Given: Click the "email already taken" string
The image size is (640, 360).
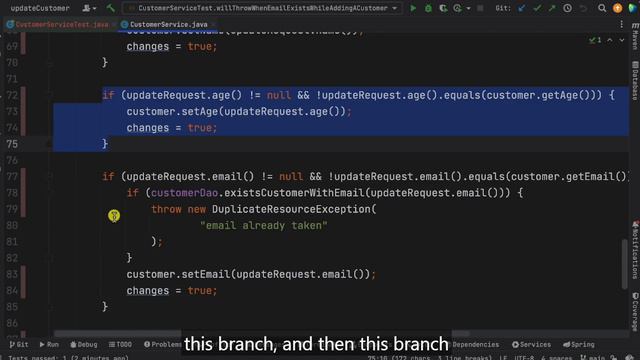Looking at the screenshot, I should tap(264, 225).
